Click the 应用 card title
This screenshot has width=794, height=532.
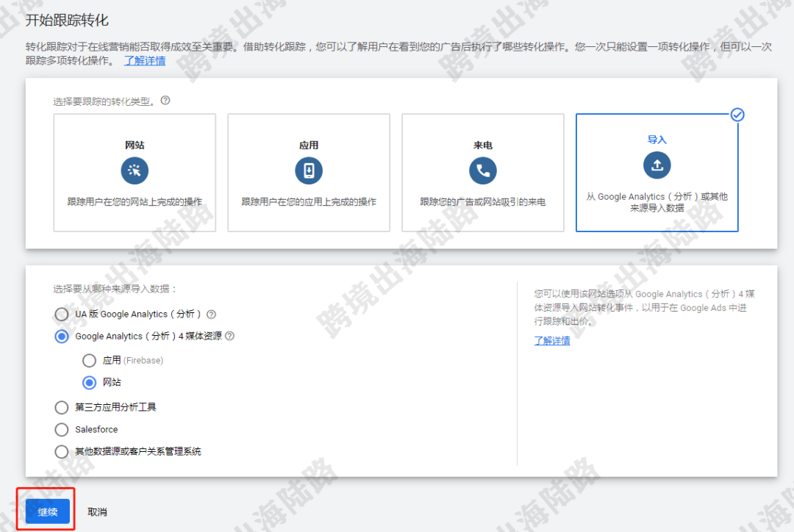coord(308,145)
